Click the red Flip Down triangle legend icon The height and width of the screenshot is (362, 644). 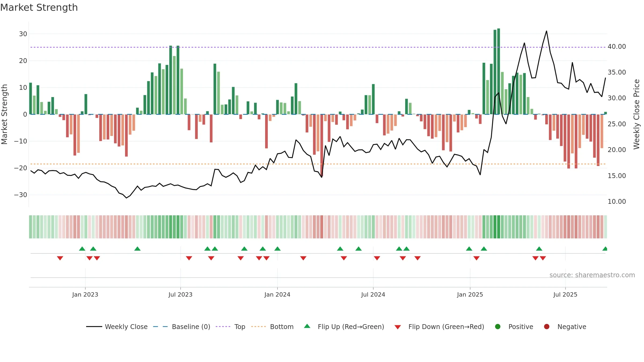398,327
